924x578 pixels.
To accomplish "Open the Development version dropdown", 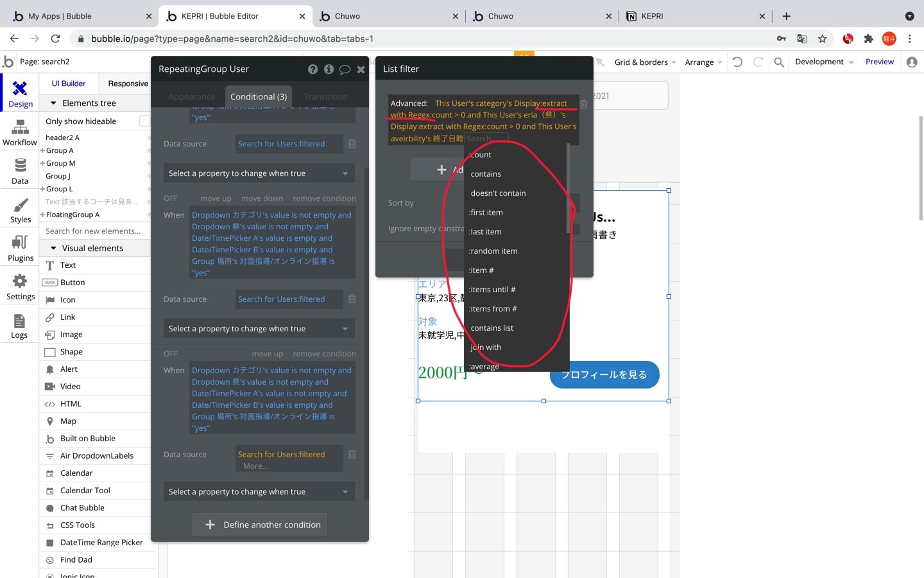I will point(825,62).
